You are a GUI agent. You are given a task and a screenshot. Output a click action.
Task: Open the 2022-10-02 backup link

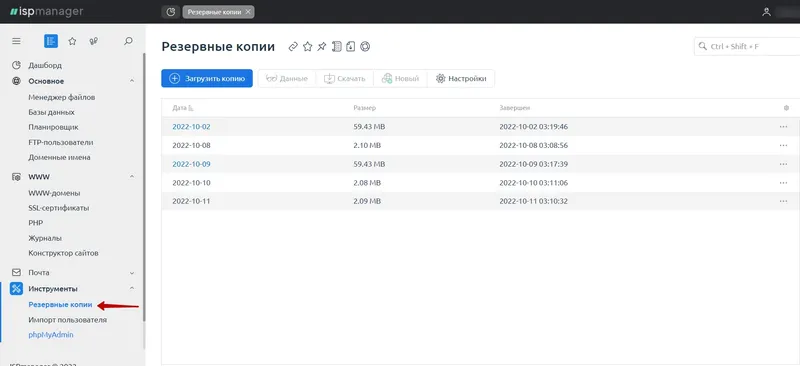click(191, 127)
